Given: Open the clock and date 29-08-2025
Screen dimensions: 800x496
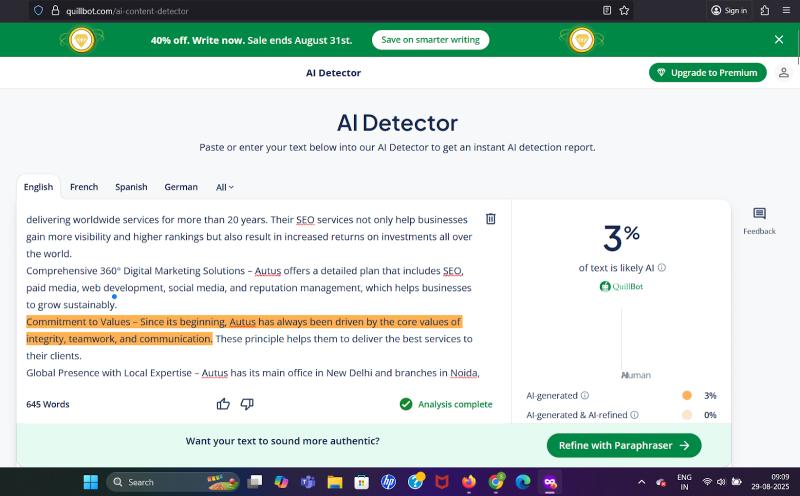Looking at the screenshot, I should (770, 482).
